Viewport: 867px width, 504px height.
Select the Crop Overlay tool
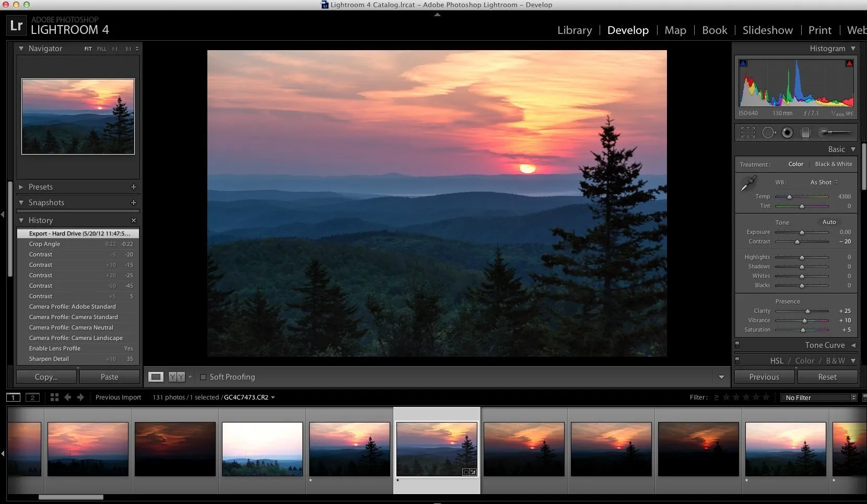coord(748,132)
